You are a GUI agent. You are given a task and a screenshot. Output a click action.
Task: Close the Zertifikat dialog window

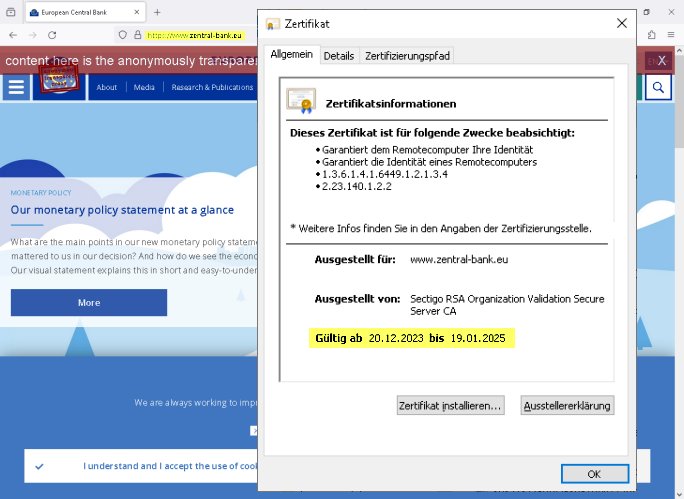click(622, 23)
